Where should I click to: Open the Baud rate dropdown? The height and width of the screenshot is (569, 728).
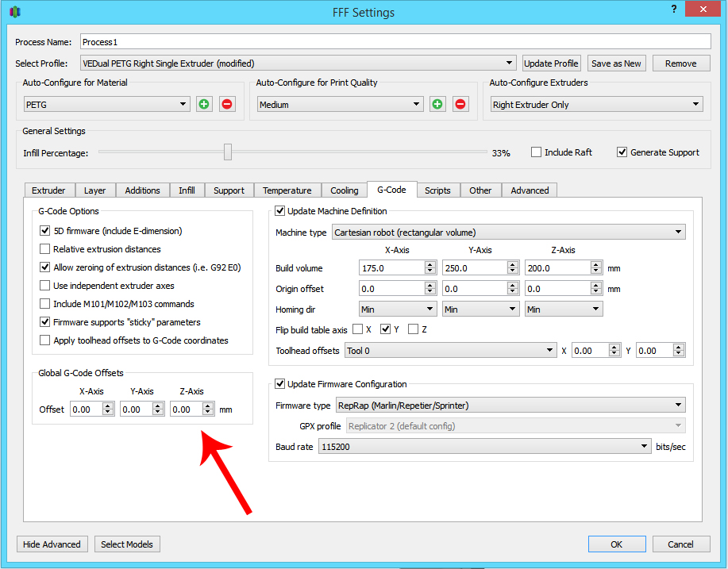point(484,447)
